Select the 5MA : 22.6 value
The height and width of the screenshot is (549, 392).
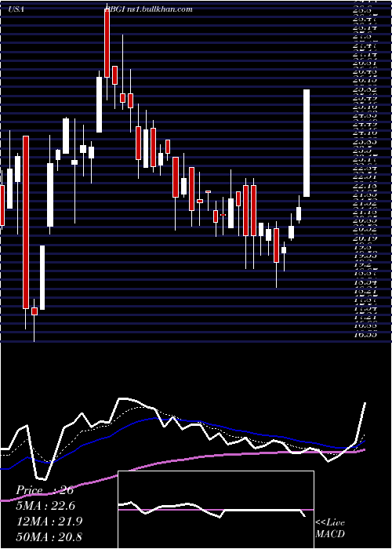click(45, 506)
